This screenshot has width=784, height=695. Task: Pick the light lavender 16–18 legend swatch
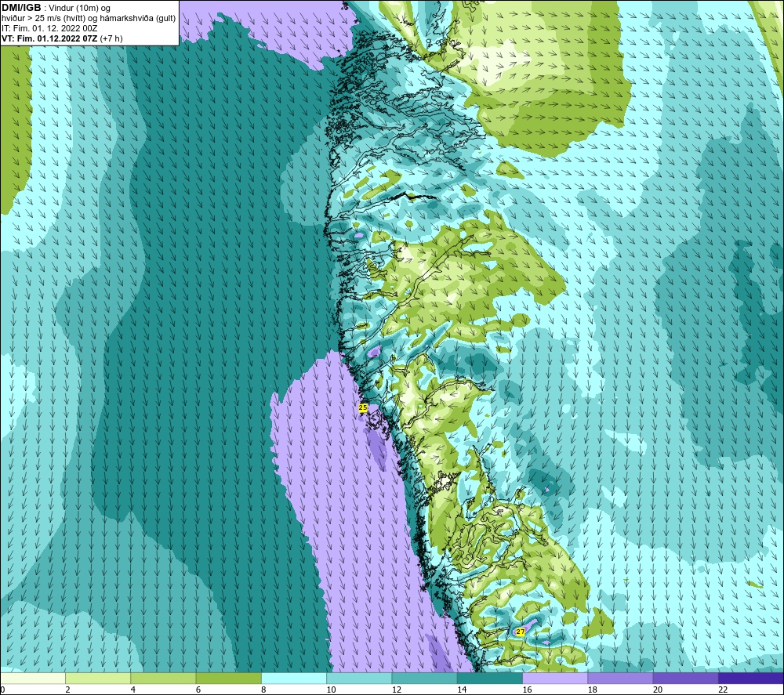click(555, 678)
